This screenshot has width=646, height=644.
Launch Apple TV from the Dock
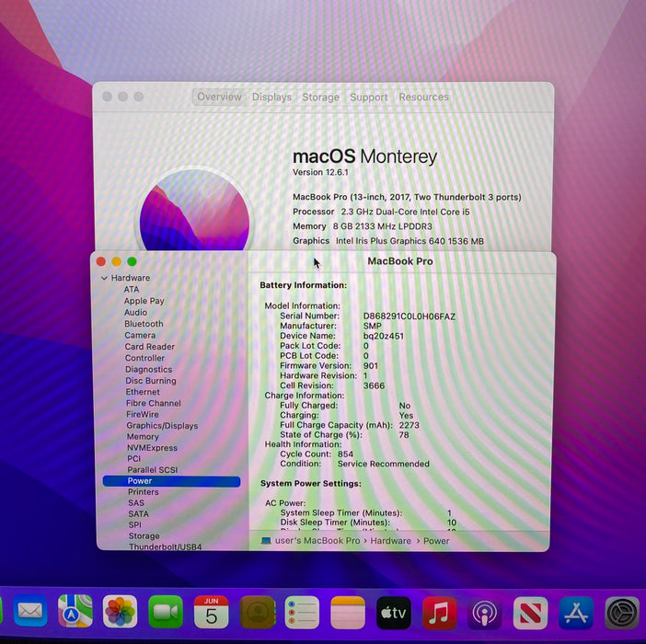click(394, 613)
